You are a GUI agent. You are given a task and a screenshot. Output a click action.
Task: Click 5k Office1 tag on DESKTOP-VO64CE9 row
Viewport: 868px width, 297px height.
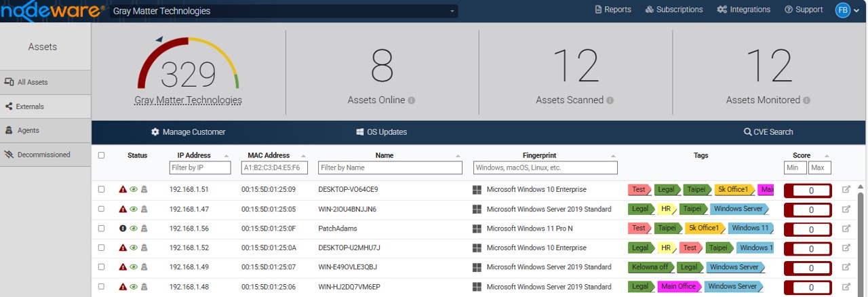[x=734, y=190]
